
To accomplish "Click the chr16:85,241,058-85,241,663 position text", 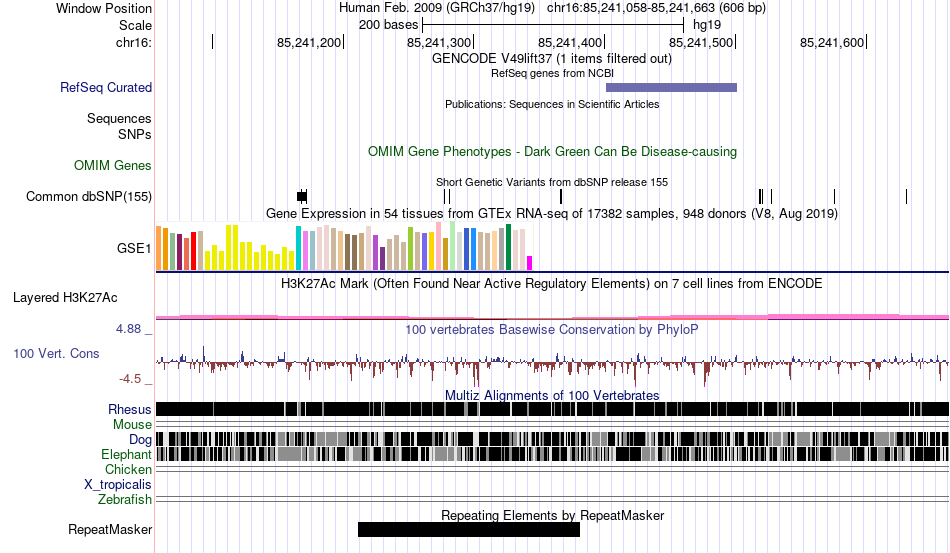I will coord(656,8).
